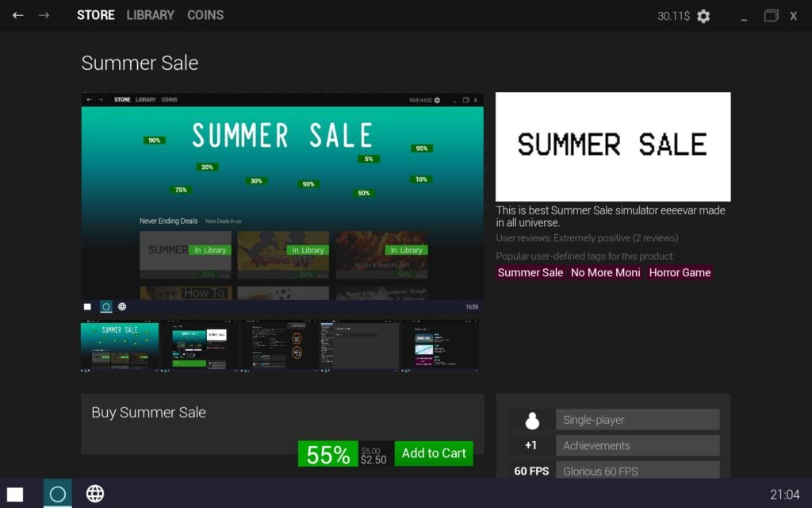View the second screenshot thumbnail
Image resolution: width=812 pixels, height=508 pixels.
pyautogui.click(x=200, y=346)
